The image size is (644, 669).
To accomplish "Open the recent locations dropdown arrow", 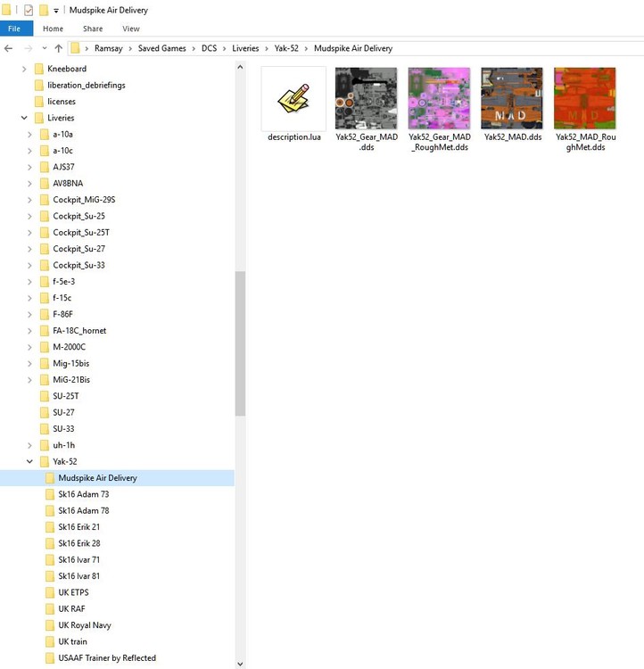I will [45, 48].
